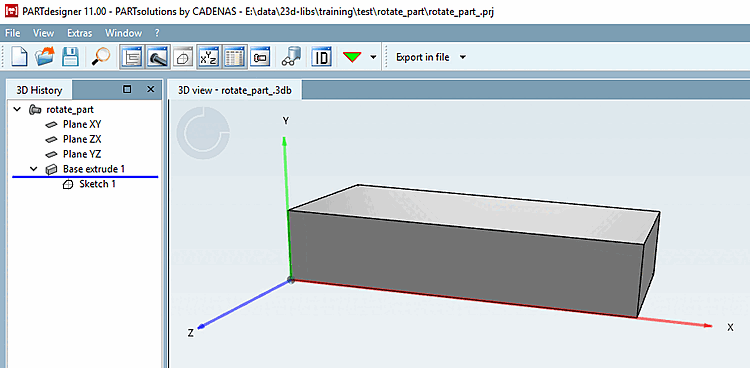Select Base extrude 1 in the tree
The height and width of the screenshot is (368, 750).
94,169
